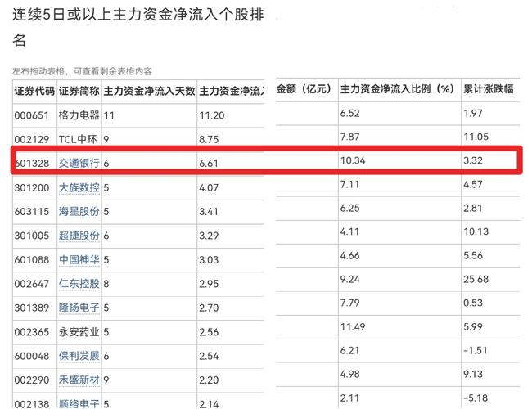Select the 主力资金净流入天数 column header
The height and width of the screenshot is (409, 532).
coord(149,92)
